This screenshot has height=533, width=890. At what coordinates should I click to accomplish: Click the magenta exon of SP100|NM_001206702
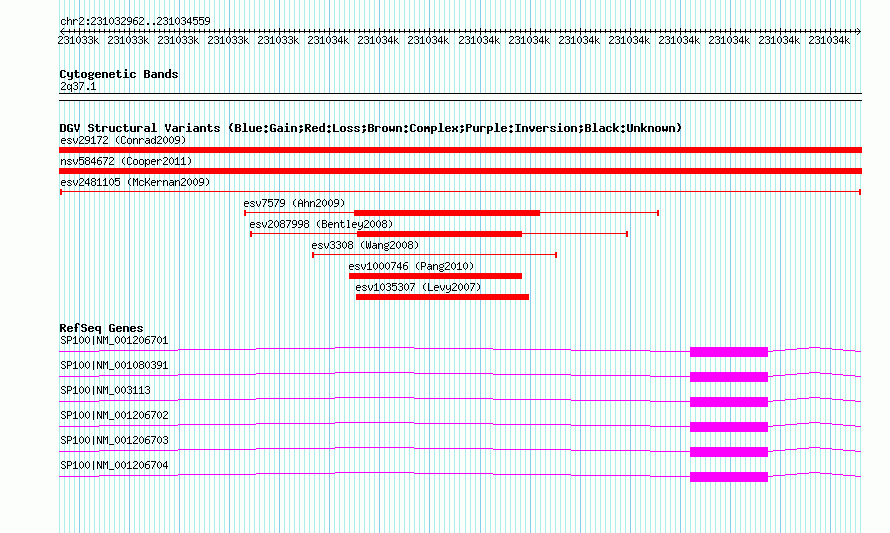[x=729, y=427]
